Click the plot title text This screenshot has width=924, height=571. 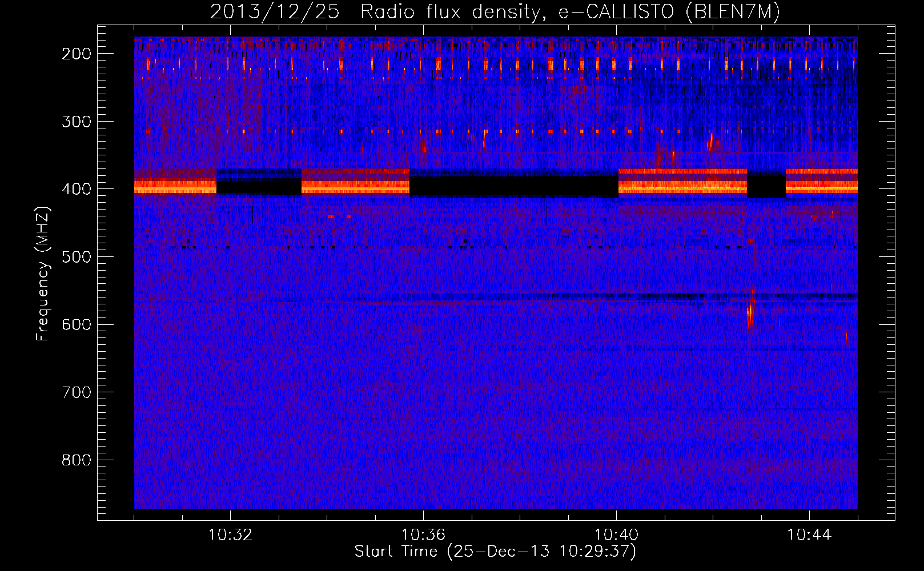point(495,11)
